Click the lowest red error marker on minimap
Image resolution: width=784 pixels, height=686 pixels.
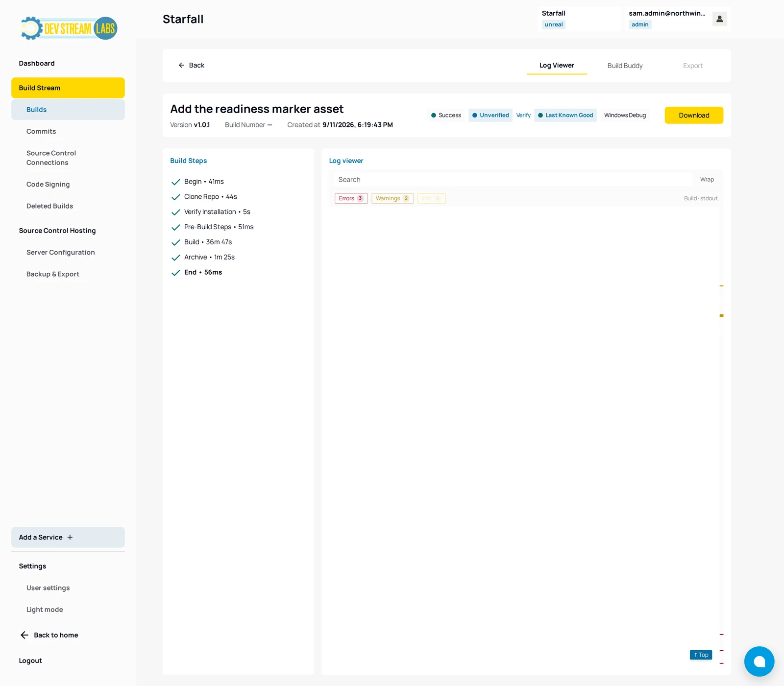coord(721,663)
